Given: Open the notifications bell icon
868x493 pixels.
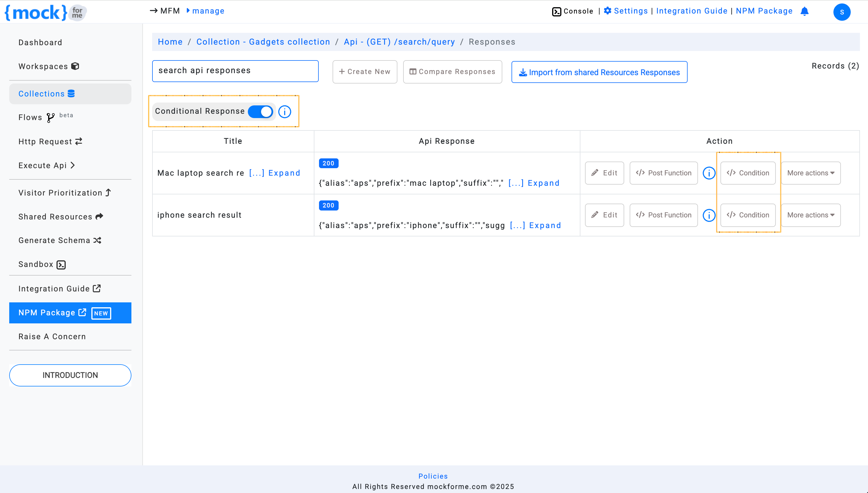Looking at the screenshot, I should 804,11.
